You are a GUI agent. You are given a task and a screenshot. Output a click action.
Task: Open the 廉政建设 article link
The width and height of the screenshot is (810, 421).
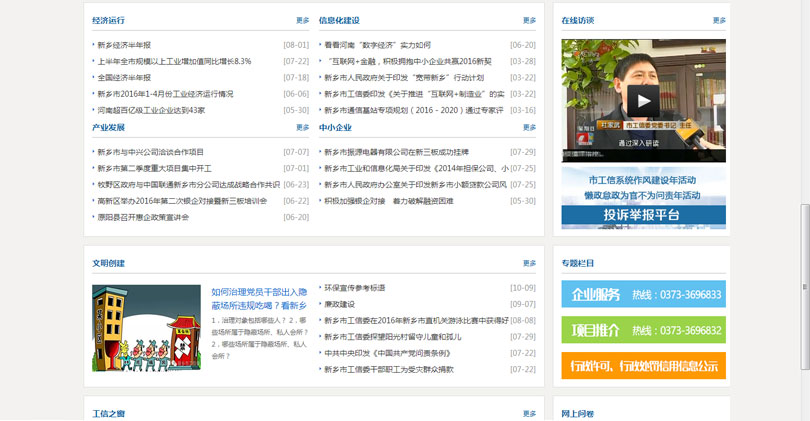click(339, 304)
